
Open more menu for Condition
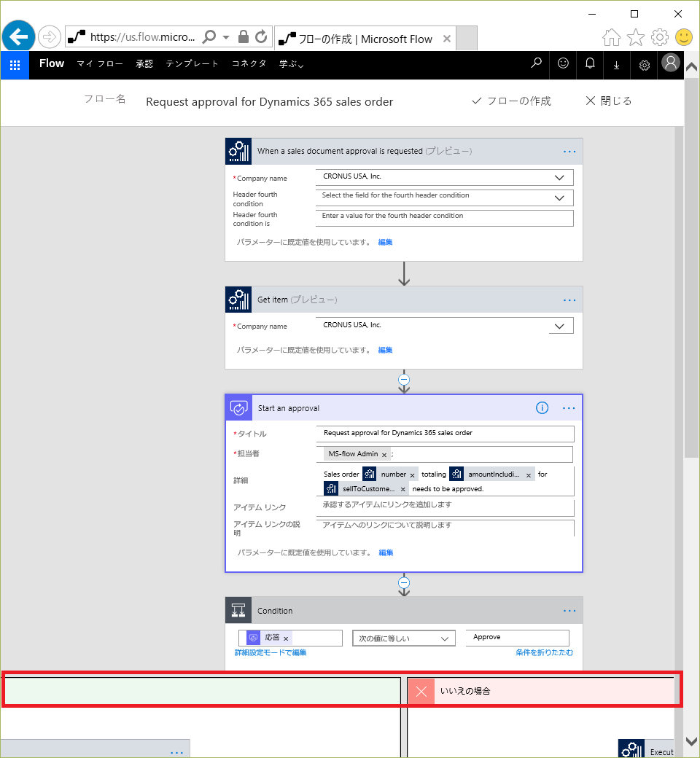[x=569, y=611]
